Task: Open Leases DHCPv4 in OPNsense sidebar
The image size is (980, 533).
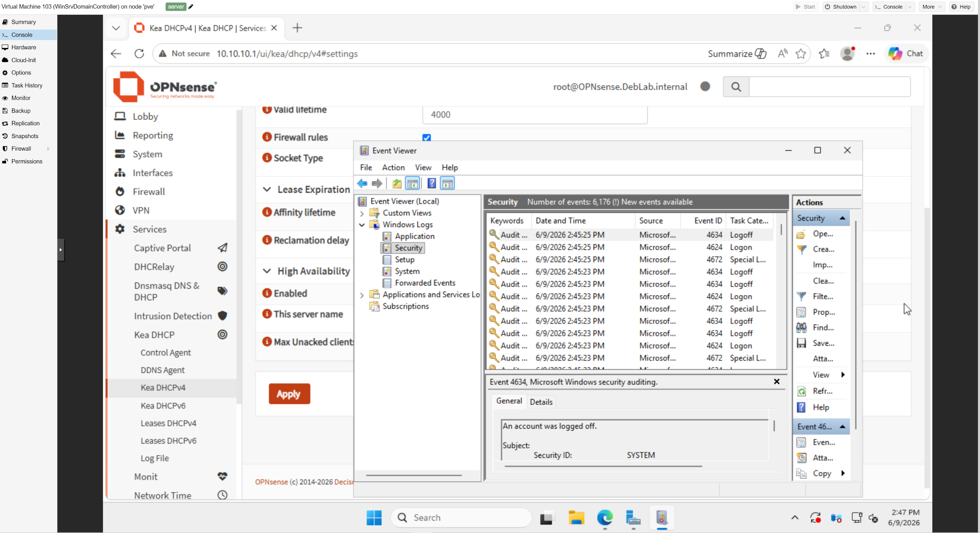Action: coord(168,423)
